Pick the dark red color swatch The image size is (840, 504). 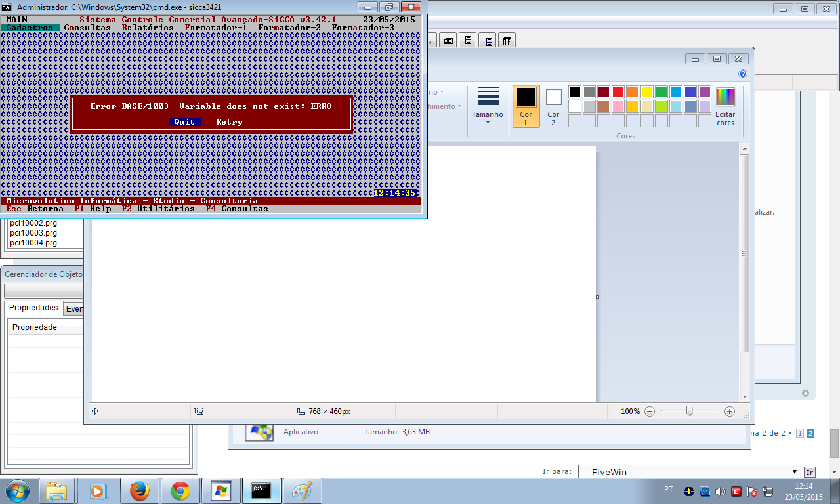click(604, 92)
